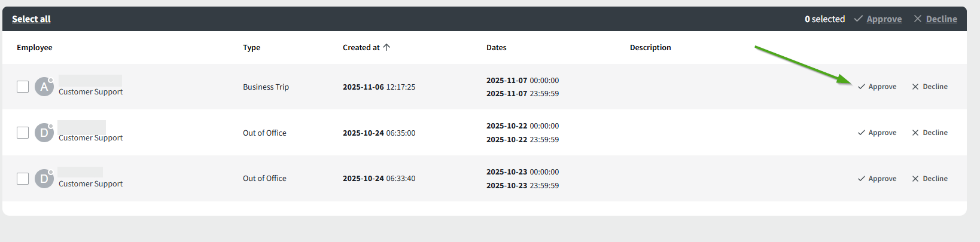Image resolution: width=980 pixels, height=242 pixels.
Task: Select the checkbox for the 2025-10-22 request
Action: [x=23, y=133]
